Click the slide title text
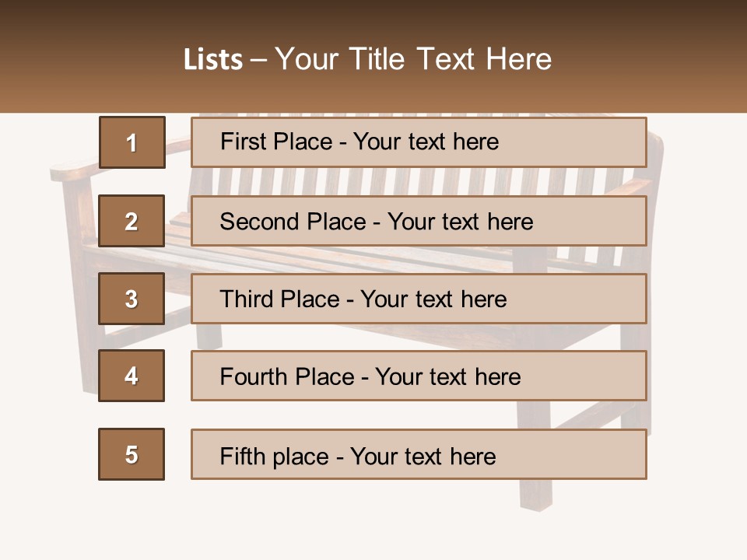The height and width of the screenshot is (560, 747). click(x=367, y=59)
